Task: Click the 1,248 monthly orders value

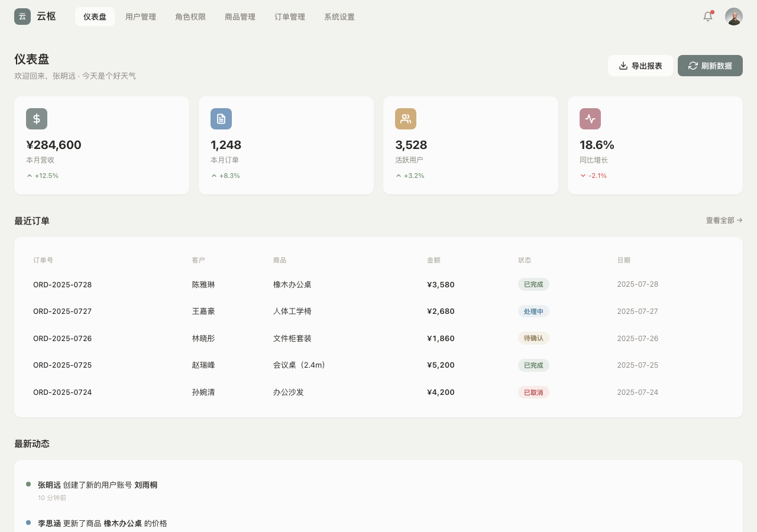Action: coord(226,145)
